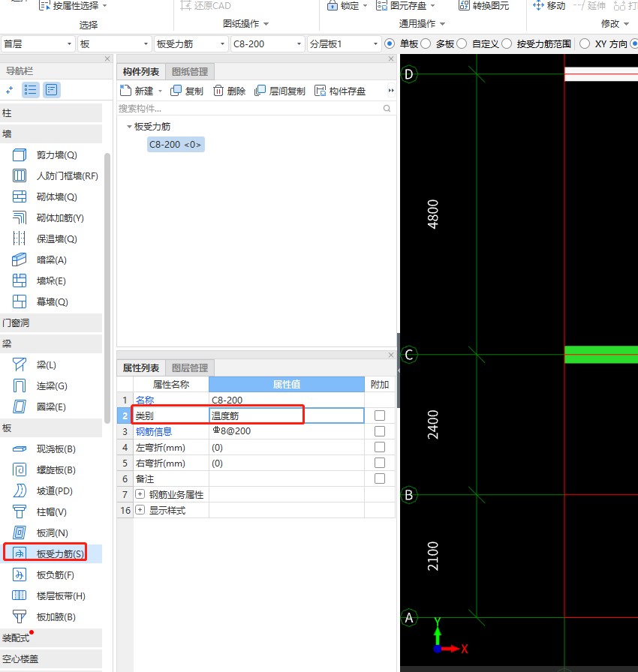Click the 按属性选择 button
Image resolution: width=638 pixels, height=672 pixels.
point(73,5)
